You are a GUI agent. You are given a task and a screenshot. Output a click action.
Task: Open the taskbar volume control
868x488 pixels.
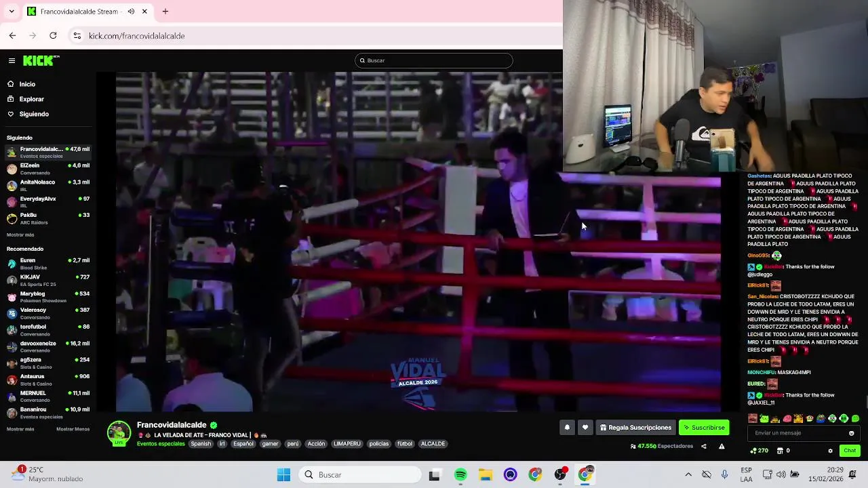[781, 474]
